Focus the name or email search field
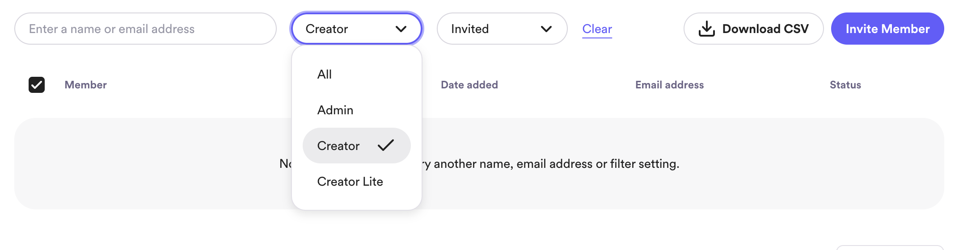 coord(145,29)
